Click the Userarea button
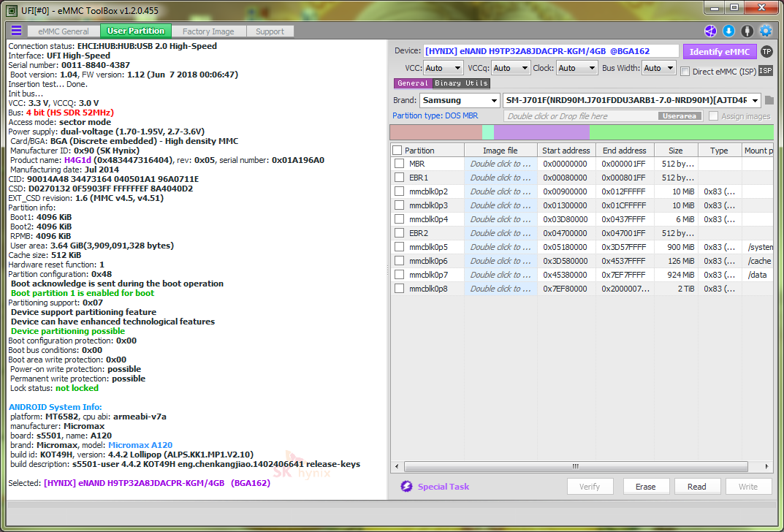 coord(680,116)
